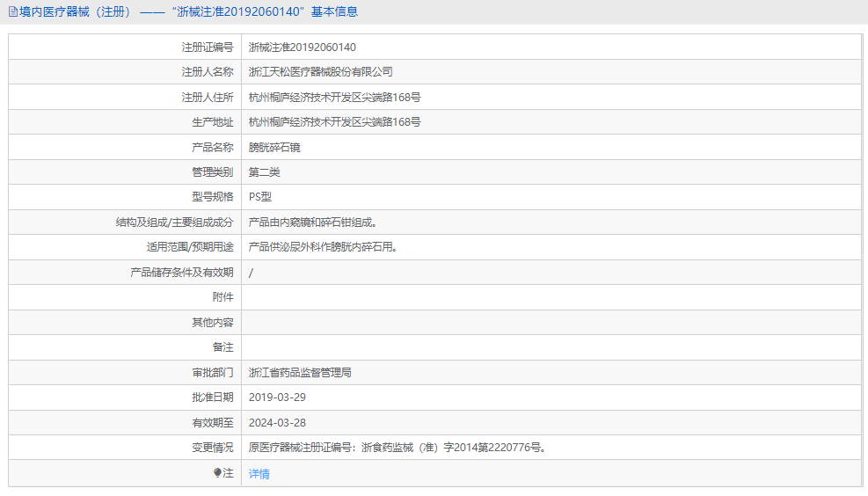Select text 产品供泌尿外科作膀胱内碎石用。
Screen dimensions: 868x496
pos(324,247)
